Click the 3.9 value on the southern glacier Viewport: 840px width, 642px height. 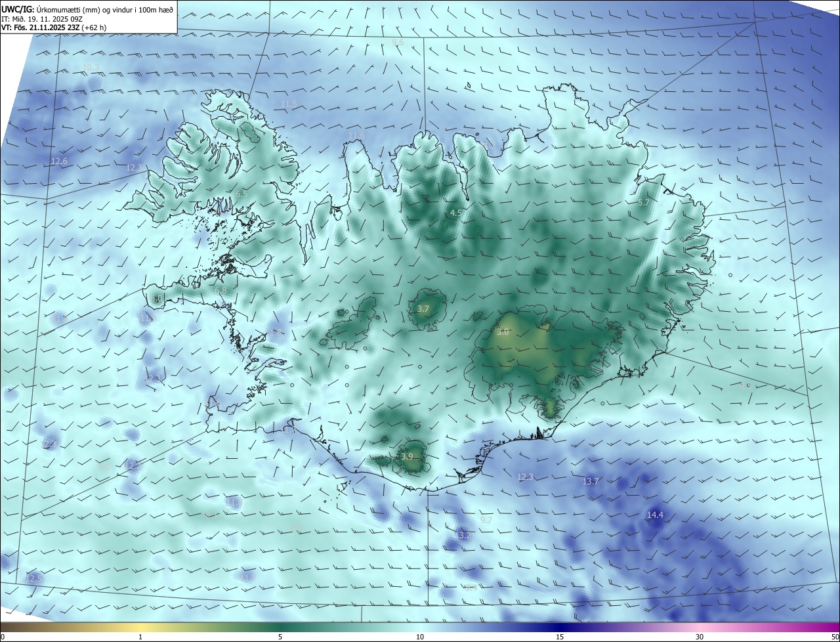[407, 456]
